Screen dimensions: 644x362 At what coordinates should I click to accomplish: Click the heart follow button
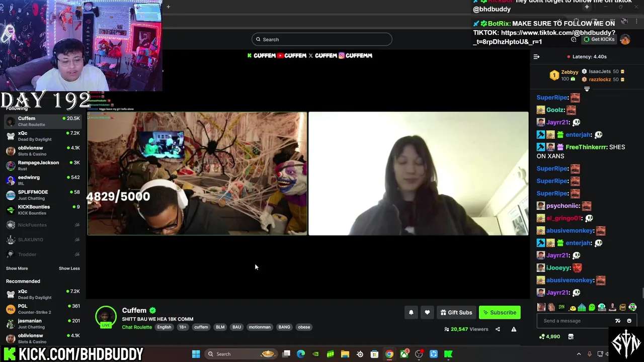[x=427, y=312]
